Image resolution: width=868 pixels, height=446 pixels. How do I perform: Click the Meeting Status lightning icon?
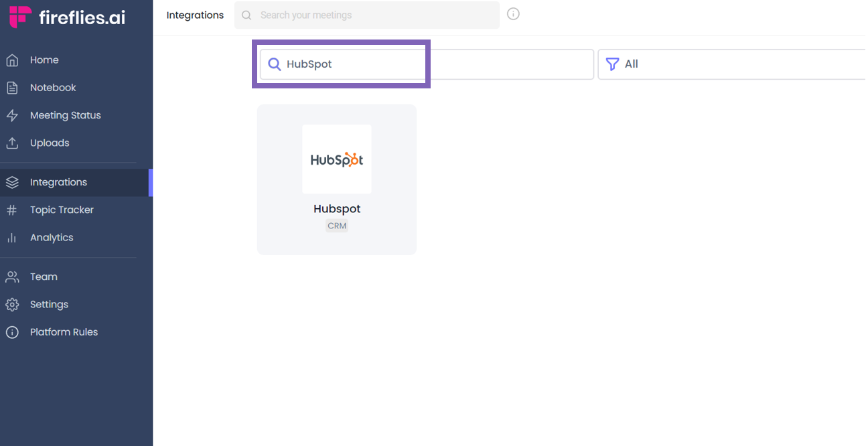13,115
